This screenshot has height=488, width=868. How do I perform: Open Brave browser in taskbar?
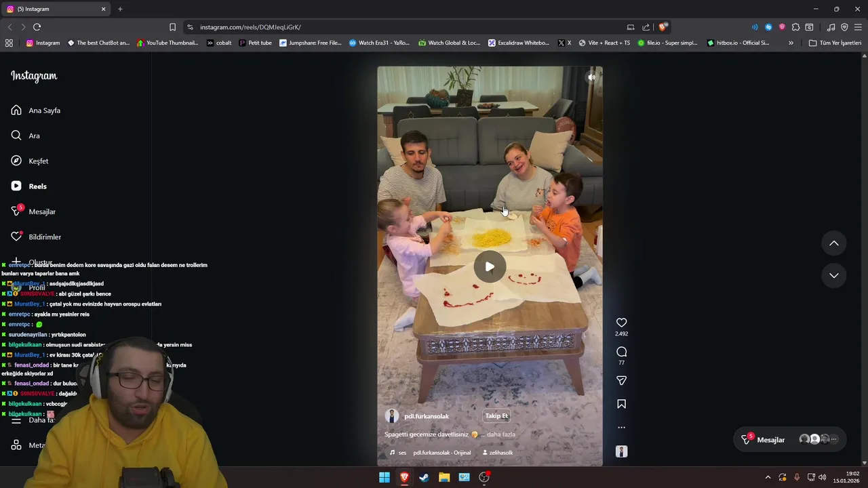click(x=404, y=477)
